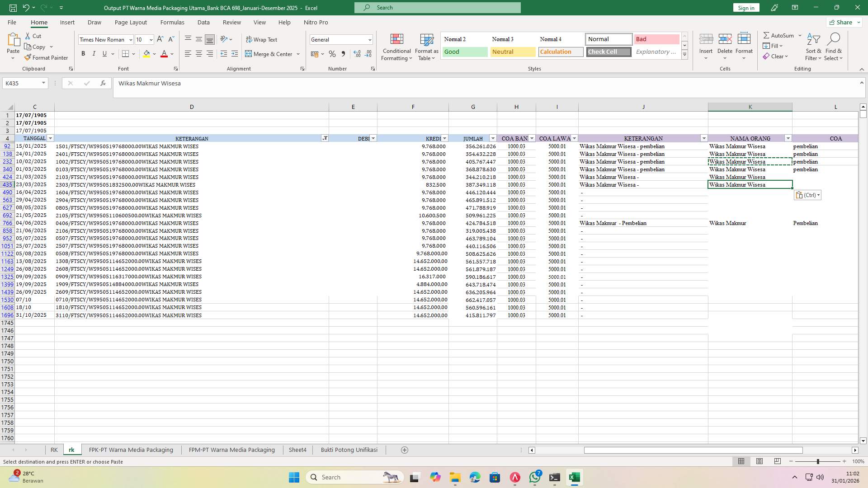The image size is (868, 488).
Task: Enable Wrap Text
Action: (x=262, y=39)
